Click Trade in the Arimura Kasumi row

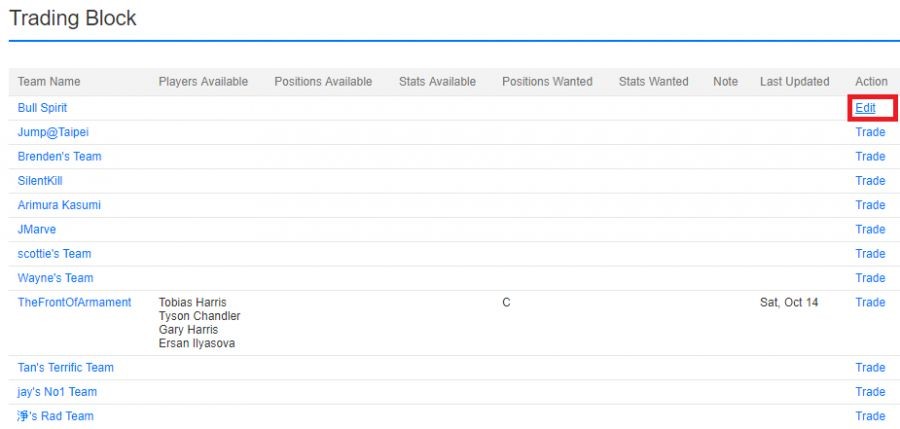coord(870,205)
